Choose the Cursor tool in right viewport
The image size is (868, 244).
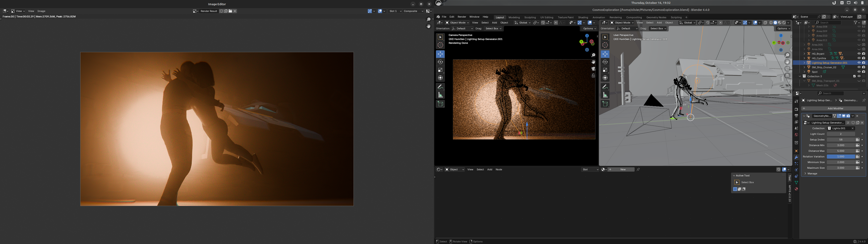point(605,45)
